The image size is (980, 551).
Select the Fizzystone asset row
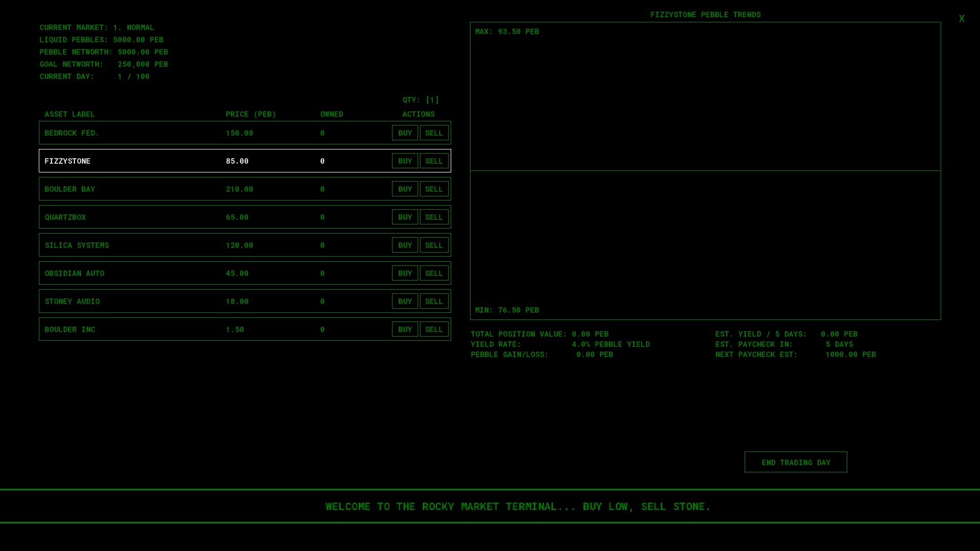(x=245, y=161)
